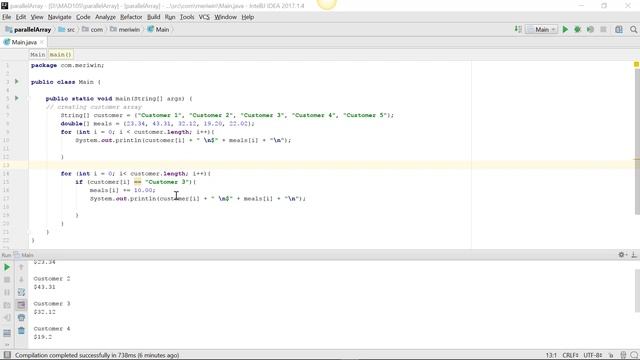The image size is (640, 360).
Task: Open the Run menu
Action: pos(170,17)
